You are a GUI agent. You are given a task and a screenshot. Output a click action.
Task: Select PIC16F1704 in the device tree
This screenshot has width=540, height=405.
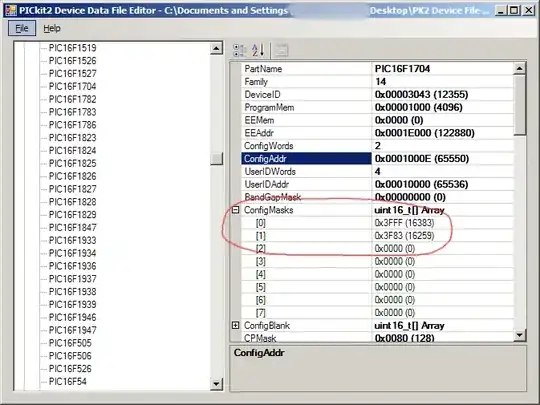tap(72, 86)
